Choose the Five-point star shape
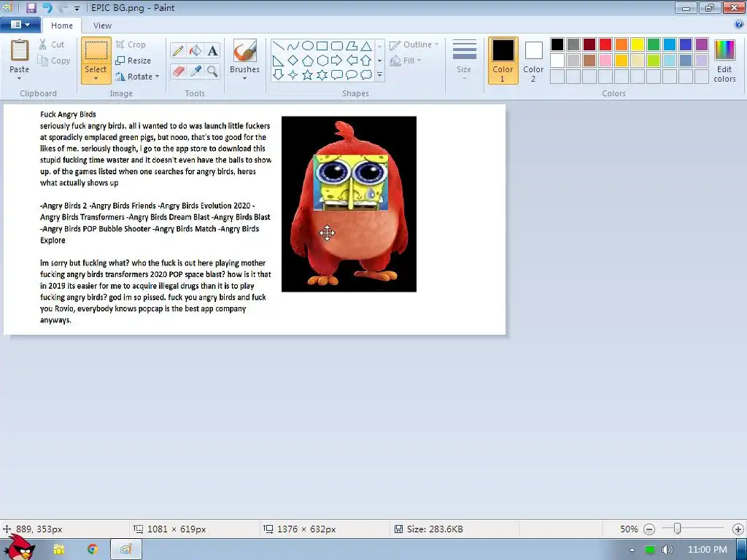This screenshot has height=560, width=747. [308, 75]
